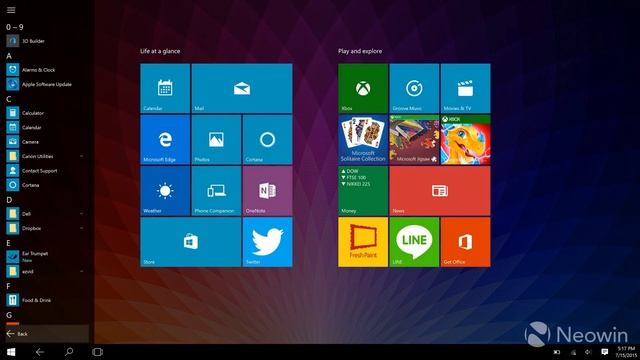This screenshot has width=640, height=360.
Task: Open the Photos tile
Action: point(216,140)
